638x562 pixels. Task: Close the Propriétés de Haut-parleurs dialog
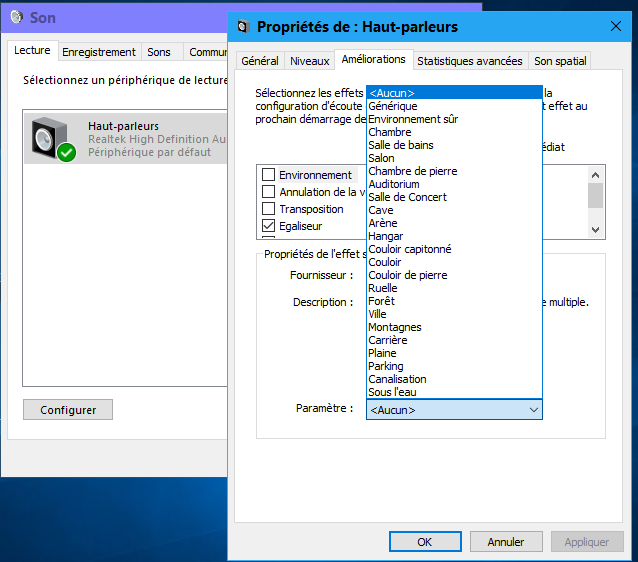click(x=614, y=27)
